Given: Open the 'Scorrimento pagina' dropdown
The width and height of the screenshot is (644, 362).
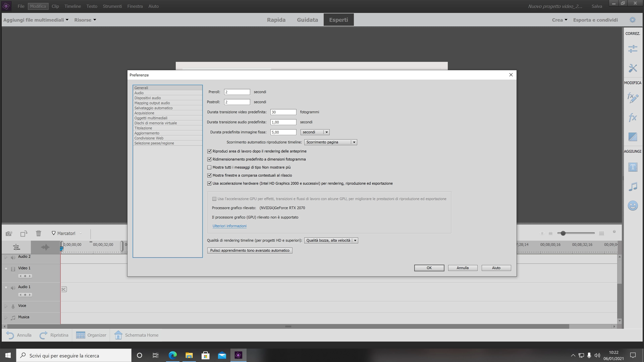Looking at the screenshot, I should [x=331, y=142].
